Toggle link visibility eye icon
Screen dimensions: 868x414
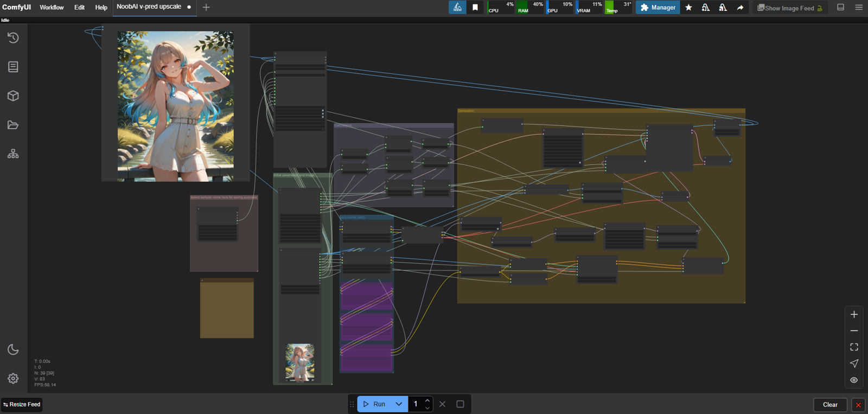click(x=854, y=380)
